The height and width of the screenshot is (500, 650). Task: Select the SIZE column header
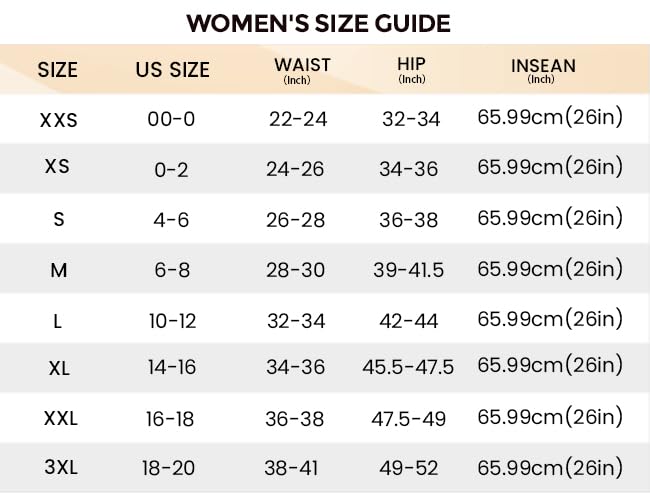pyautogui.click(x=58, y=70)
